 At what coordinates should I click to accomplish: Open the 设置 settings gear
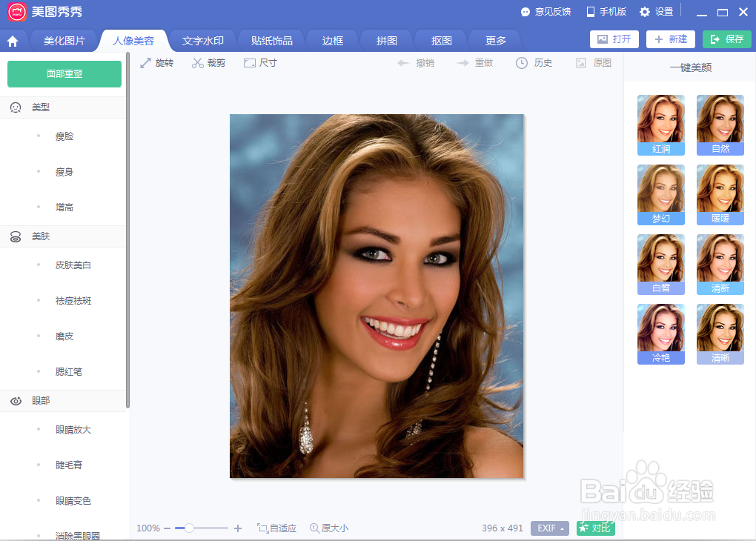point(656,12)
